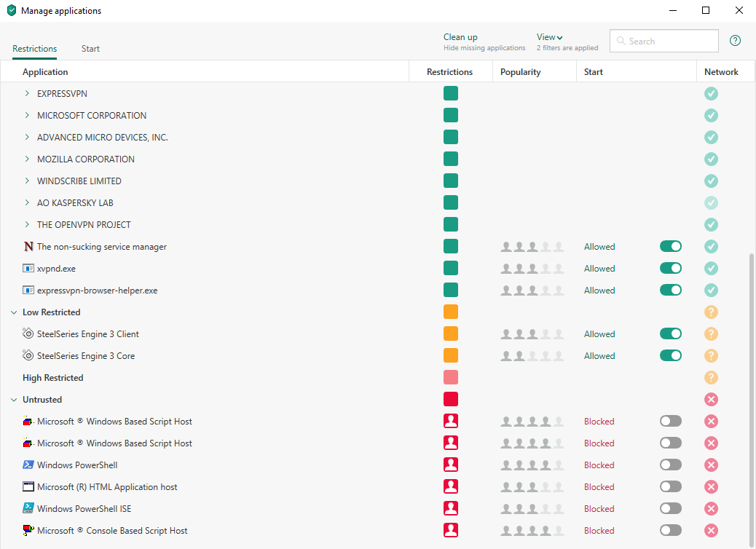
Task: Open the View filter dropdown
Action: click(x=550, y=37)
